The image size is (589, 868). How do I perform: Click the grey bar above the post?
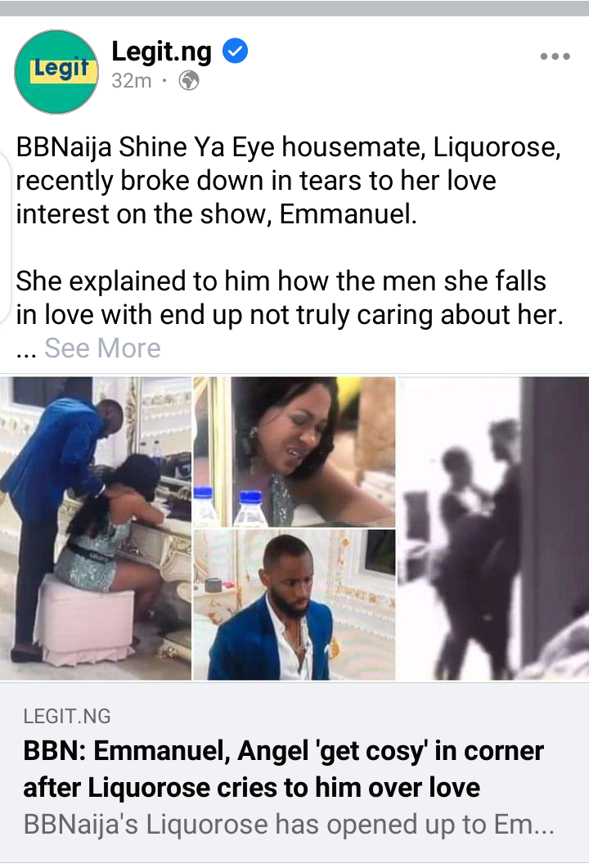tap(294, 7)
